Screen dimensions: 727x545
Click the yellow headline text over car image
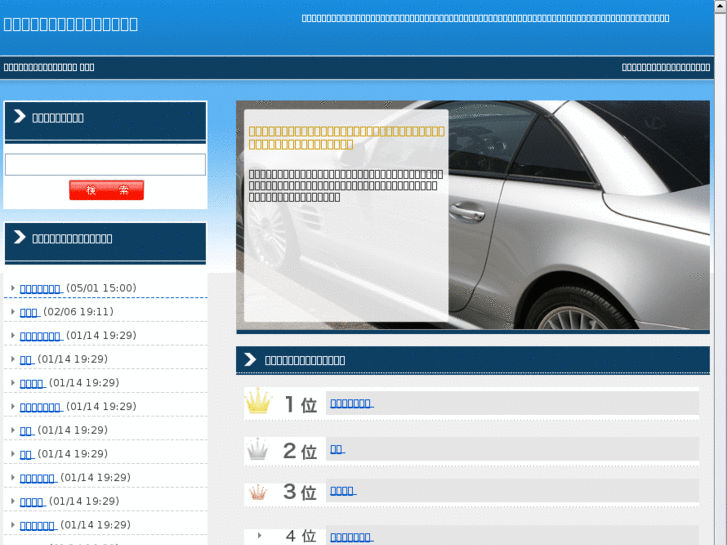[x=346, y=138]
